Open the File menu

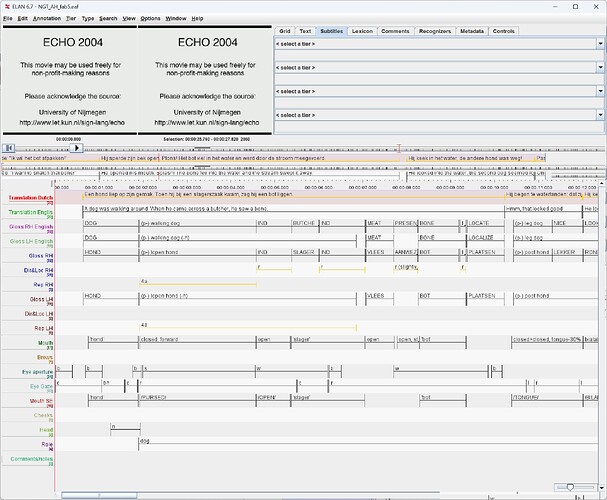pyautogui.click(x=8, y=19)
